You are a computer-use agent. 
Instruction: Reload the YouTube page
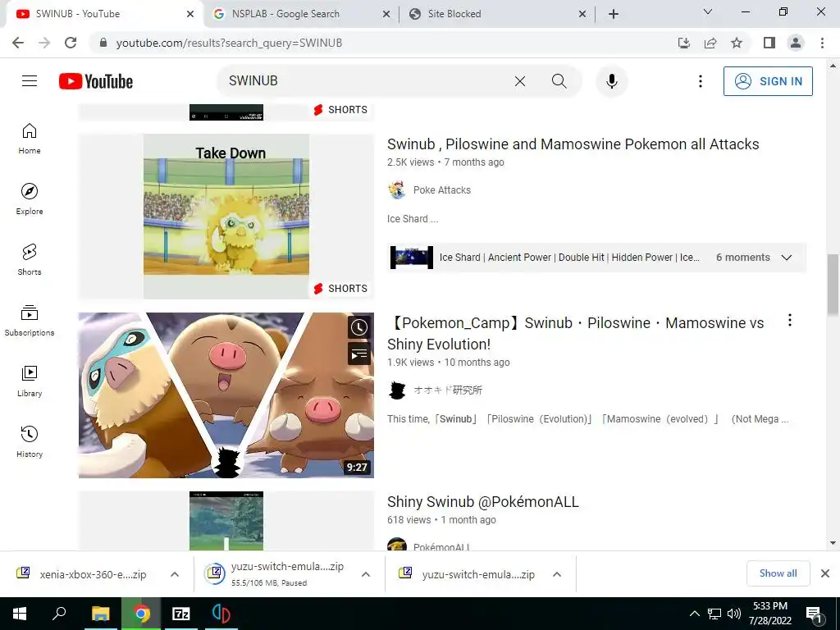[71, 43]
